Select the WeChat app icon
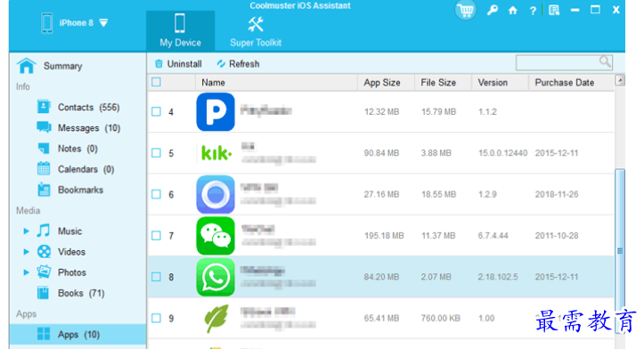The width and height of the screenshot is (644, 349). pos(216,236)
